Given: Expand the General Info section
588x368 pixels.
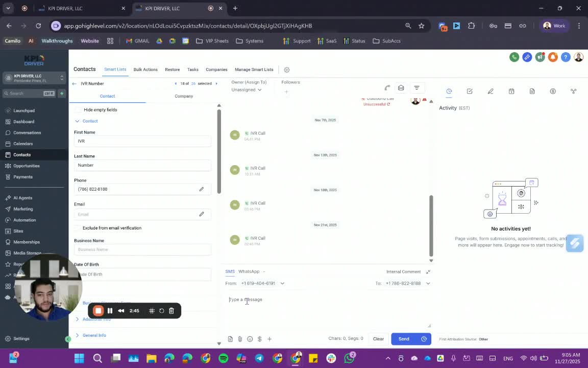Looking at the screenshot, I should pyautogui.click(x=91, y=335).
